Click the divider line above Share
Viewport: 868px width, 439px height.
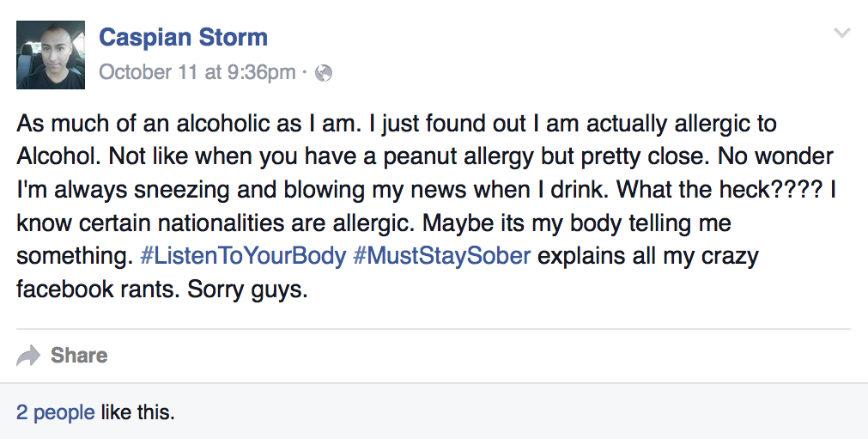[434, 329]
